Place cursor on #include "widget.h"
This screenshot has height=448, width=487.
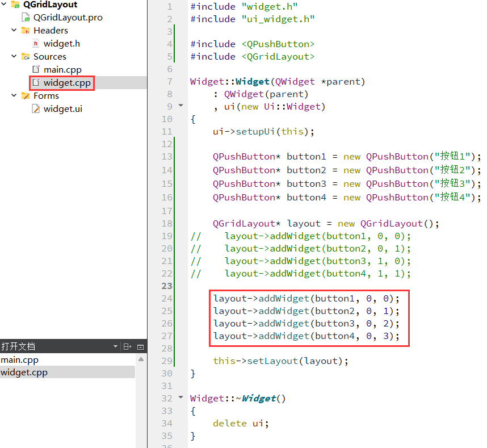click(x=244, y=6)
